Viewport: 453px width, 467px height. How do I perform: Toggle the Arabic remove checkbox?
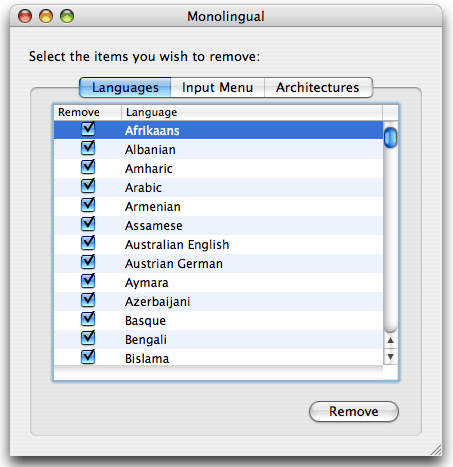[x=88, y=186]
